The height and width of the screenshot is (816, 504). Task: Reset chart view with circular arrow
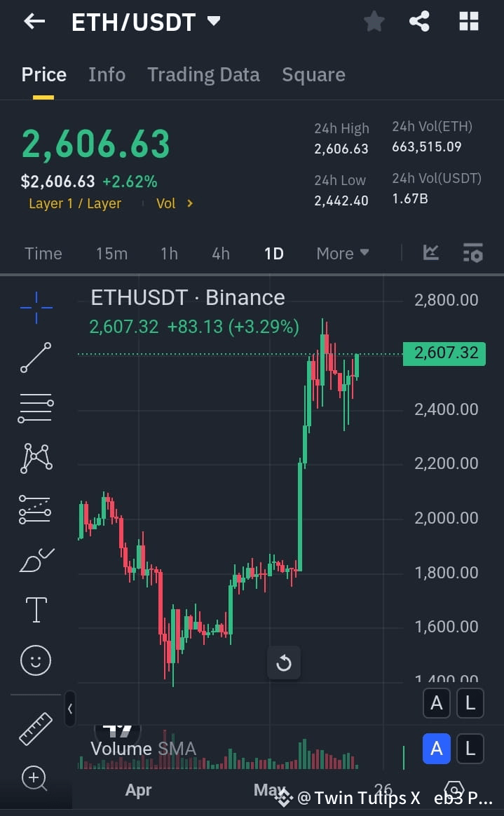[x=283, y=663]
